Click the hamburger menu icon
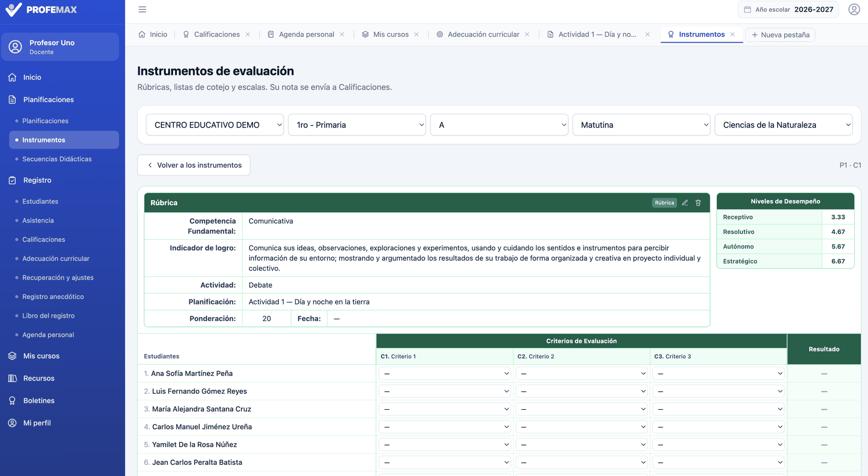Image resolution: width=868 pixels, height=476 pixels. pyautogui.click(x=142, y=9)
